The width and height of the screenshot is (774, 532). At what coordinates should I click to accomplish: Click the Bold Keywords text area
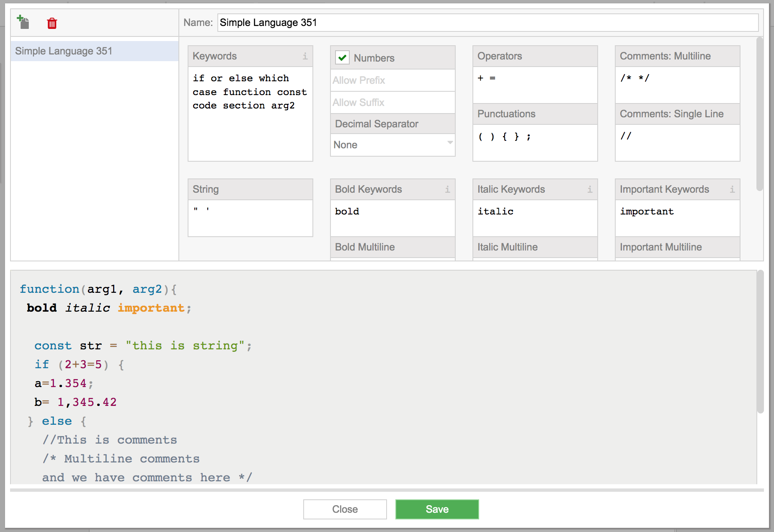[x=393, y=218]
